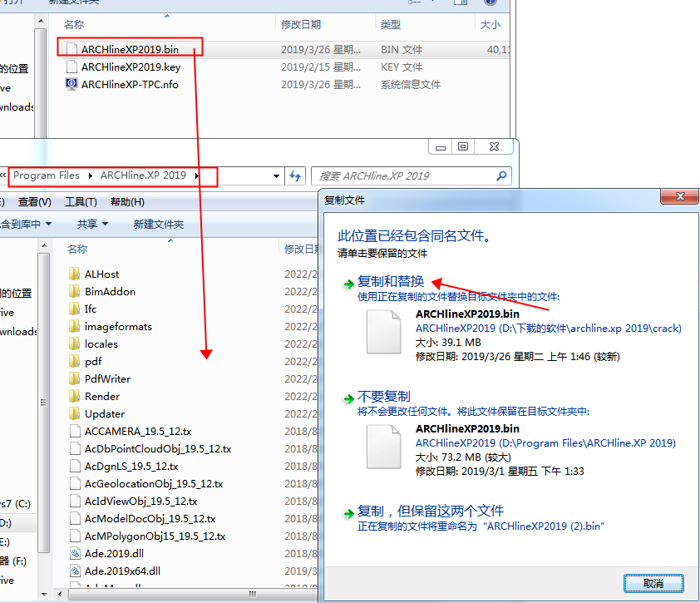700x603 pixels.
Task: Open the PdfWriter folder
Action: pyautogui.click(x=107, y=378)
